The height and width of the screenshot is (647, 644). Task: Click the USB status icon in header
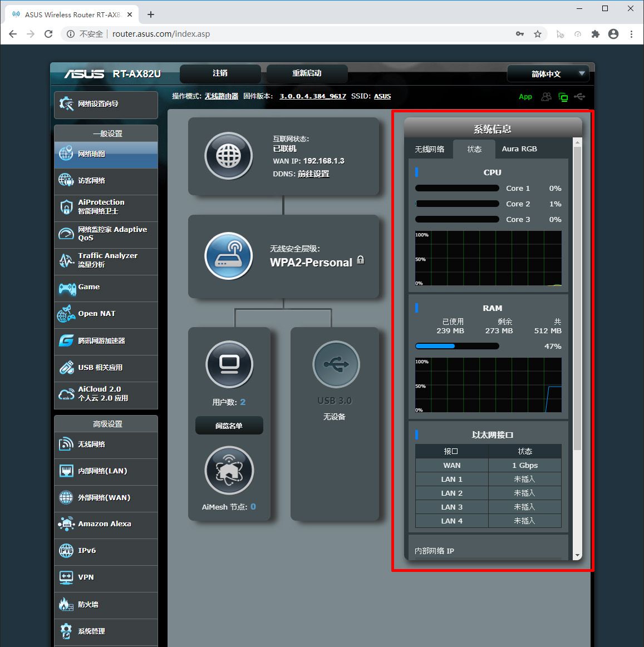point(579,97)
